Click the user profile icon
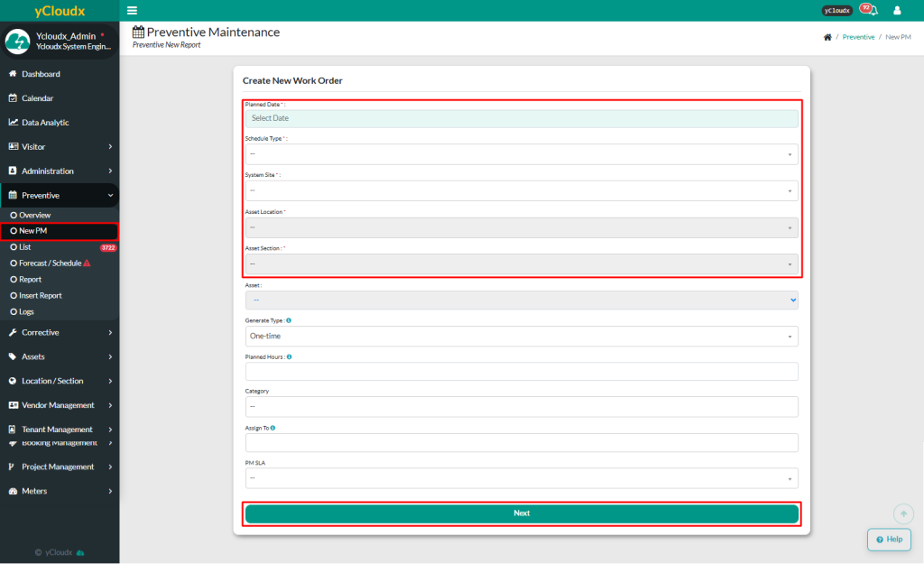 point(897,11)
